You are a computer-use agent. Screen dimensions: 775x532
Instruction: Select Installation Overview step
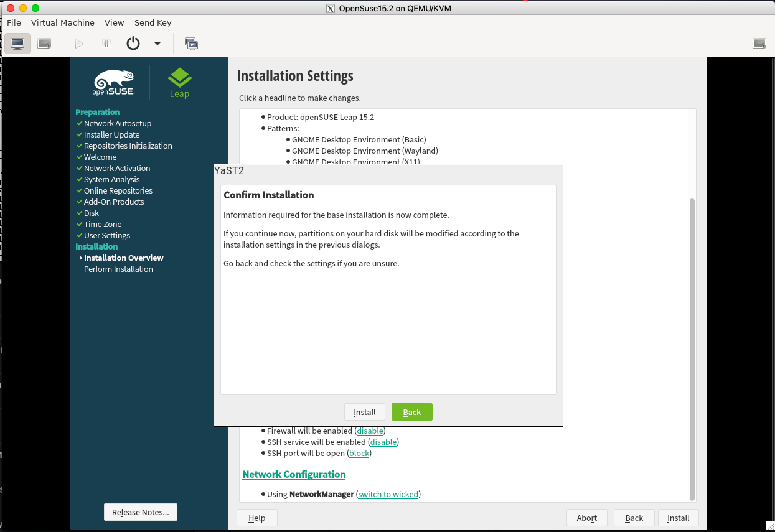[x=124, y=258]
